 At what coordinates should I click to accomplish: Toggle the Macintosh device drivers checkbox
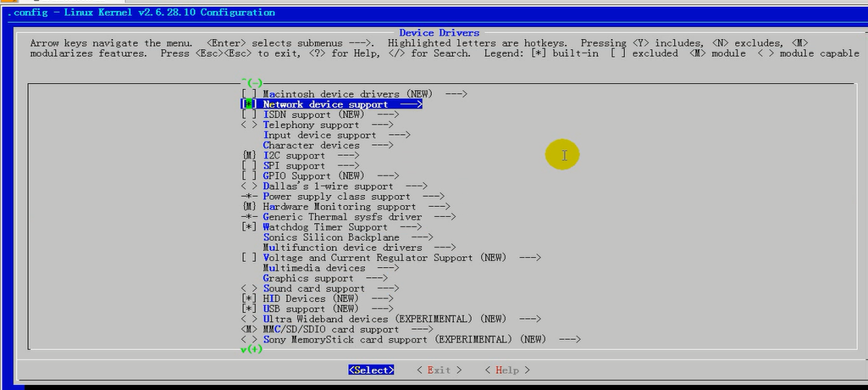point(249,94)
